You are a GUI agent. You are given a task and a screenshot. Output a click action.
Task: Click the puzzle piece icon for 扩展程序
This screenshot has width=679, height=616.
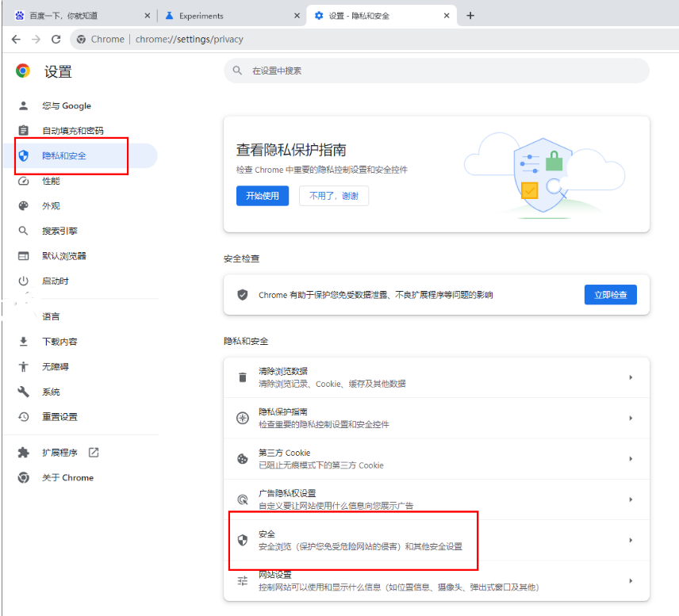tap(23, 453)
